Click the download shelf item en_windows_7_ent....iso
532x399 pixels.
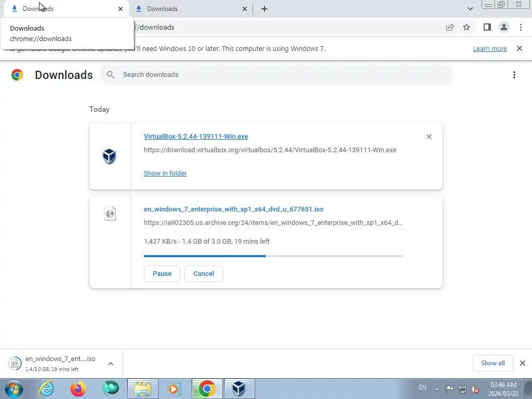coord(60,363)
